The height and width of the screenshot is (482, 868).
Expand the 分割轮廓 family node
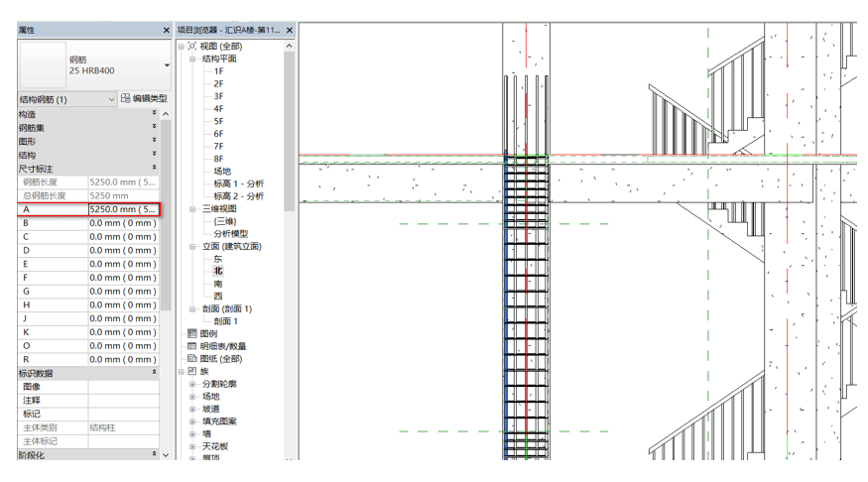(193, 384)
